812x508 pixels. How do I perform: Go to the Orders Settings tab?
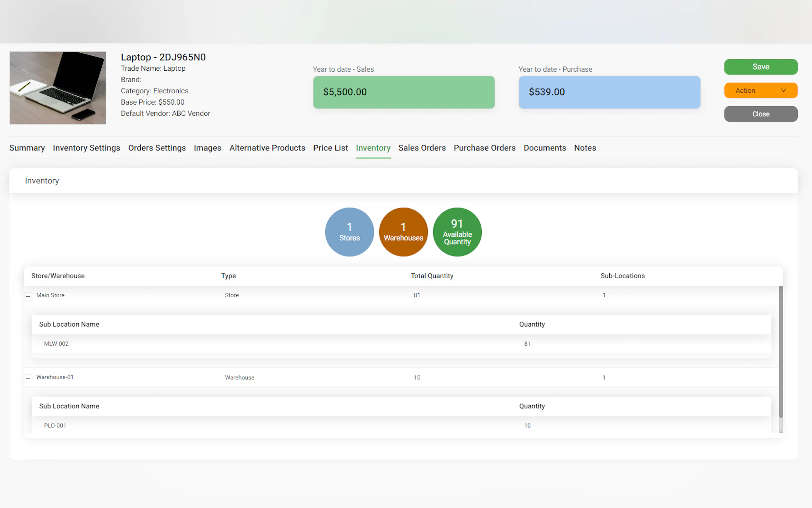tap(157, 148)
